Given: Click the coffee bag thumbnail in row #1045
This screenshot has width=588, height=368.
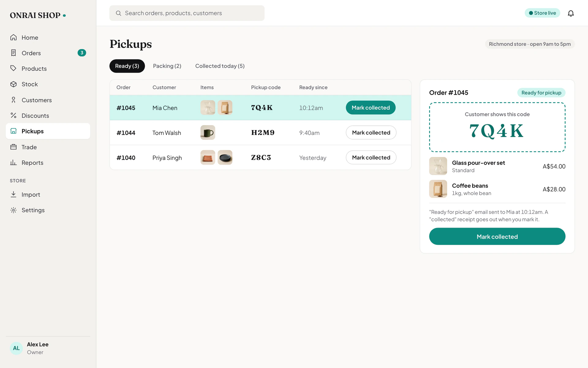Looking at the screenshot, I should pyautogui.click(x=225, y=108).
